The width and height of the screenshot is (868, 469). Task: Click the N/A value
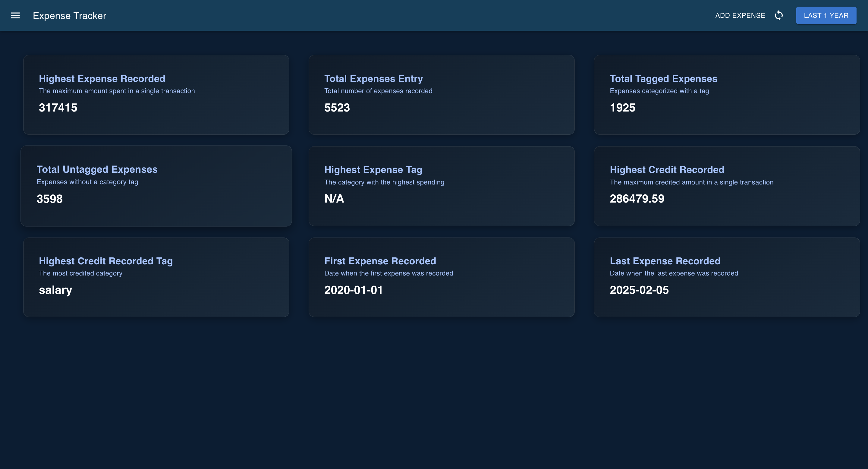click(334, 199)
